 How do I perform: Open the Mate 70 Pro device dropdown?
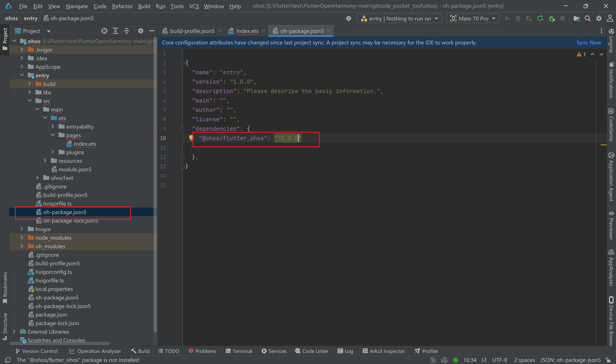pos(473,19)
